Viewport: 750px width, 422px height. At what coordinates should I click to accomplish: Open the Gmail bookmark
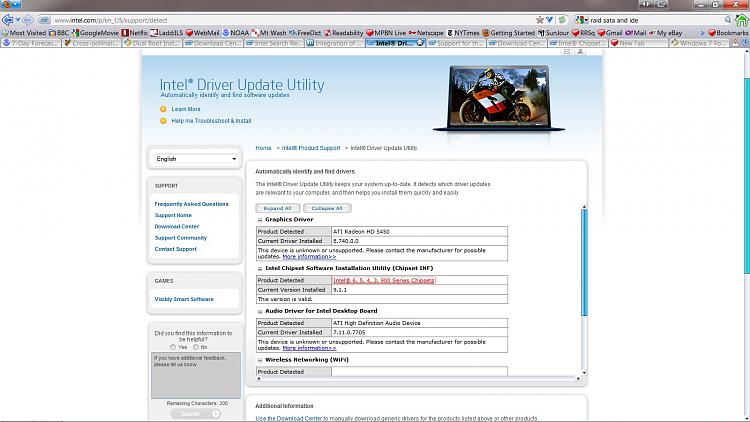point(610,33)
